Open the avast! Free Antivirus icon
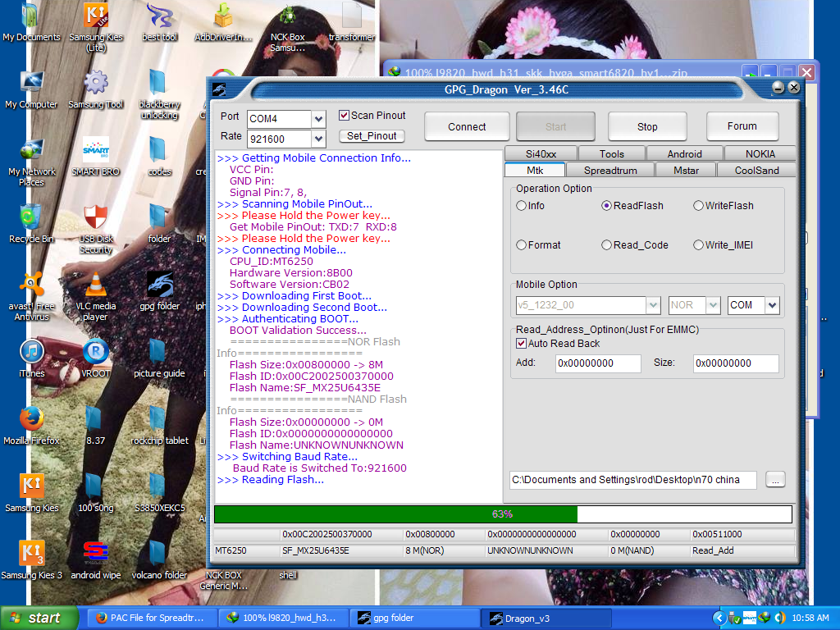 click(32, 285)
